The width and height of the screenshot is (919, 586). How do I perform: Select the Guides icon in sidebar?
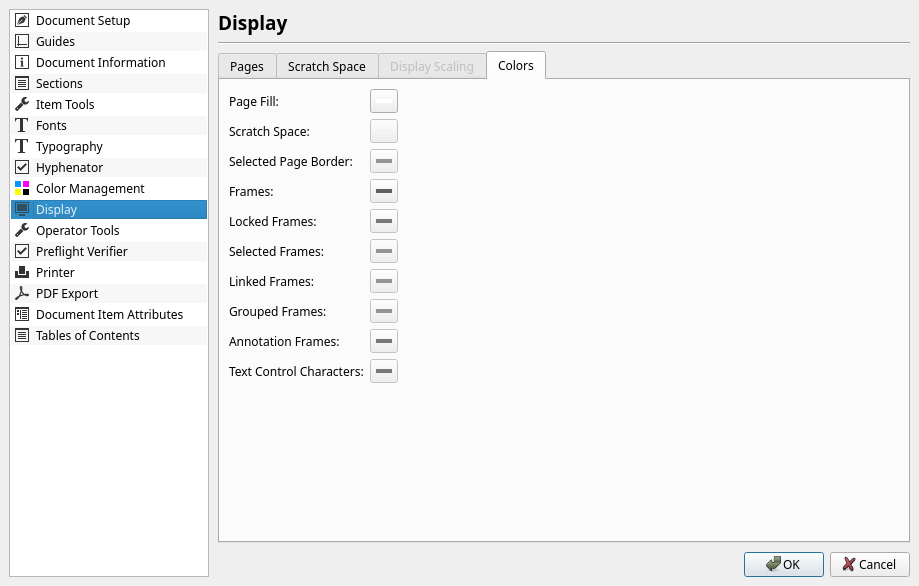click(x=22, y=41)
